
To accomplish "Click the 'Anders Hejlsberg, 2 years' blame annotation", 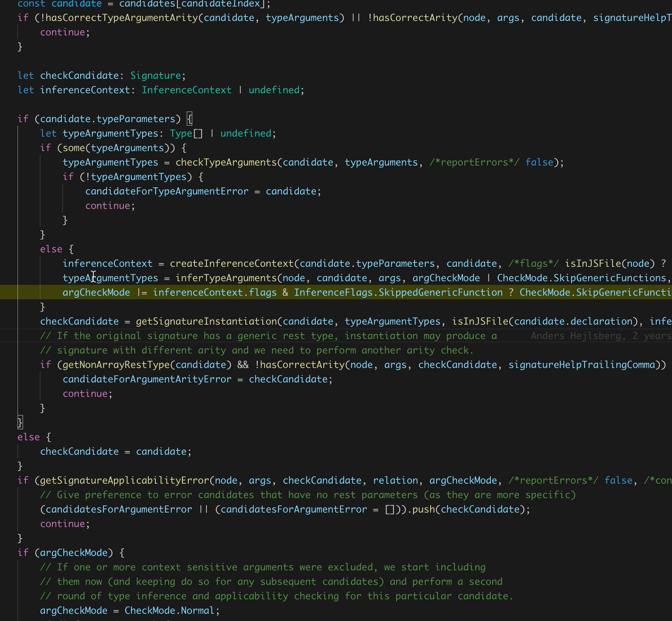I will pos(601,336).
